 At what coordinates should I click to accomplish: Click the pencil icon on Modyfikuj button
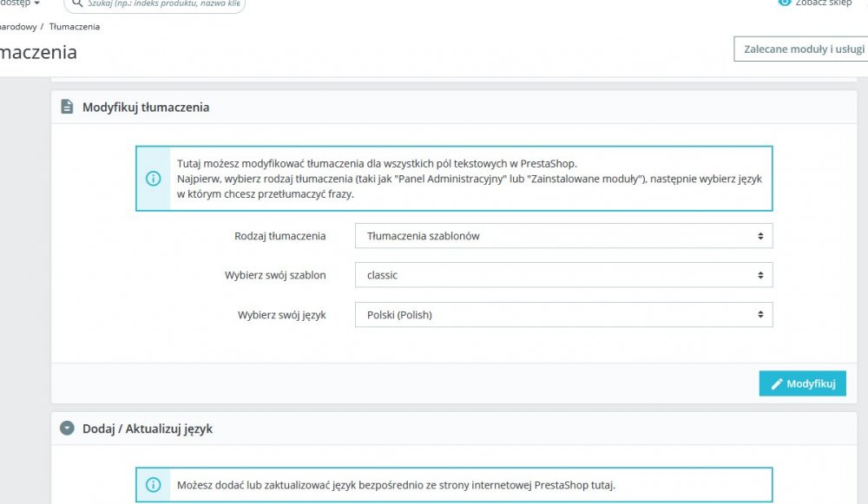pos(777,383)
